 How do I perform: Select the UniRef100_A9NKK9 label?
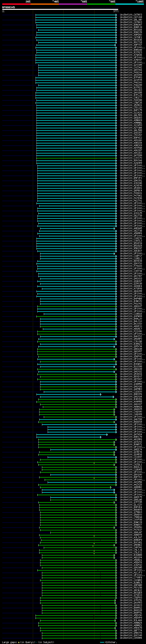(131, 120)
